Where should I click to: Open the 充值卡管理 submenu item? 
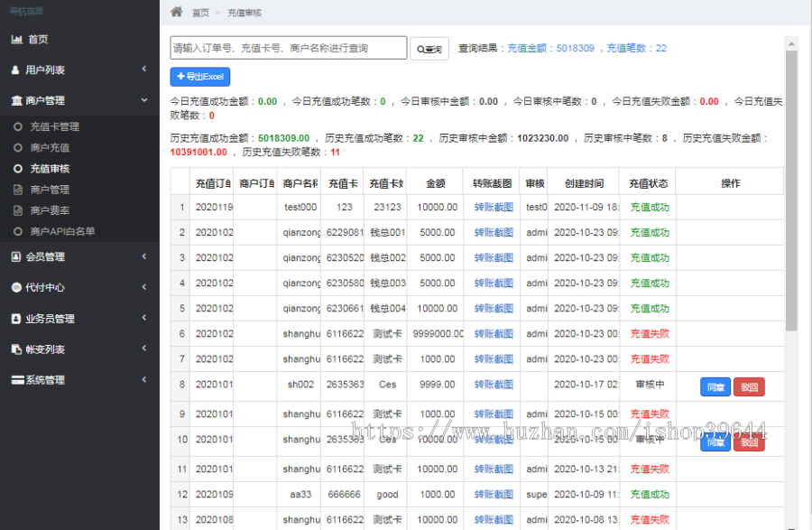[x=54, y=126]
